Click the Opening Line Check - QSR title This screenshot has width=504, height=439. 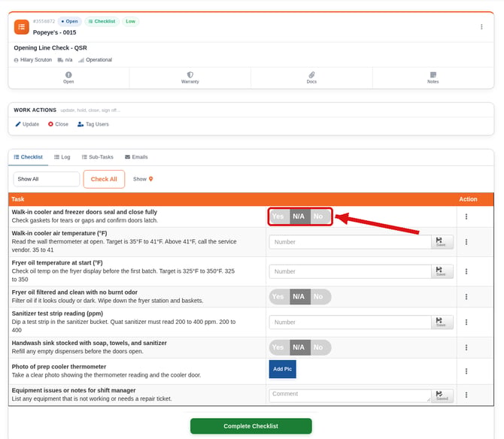[50, 48]
